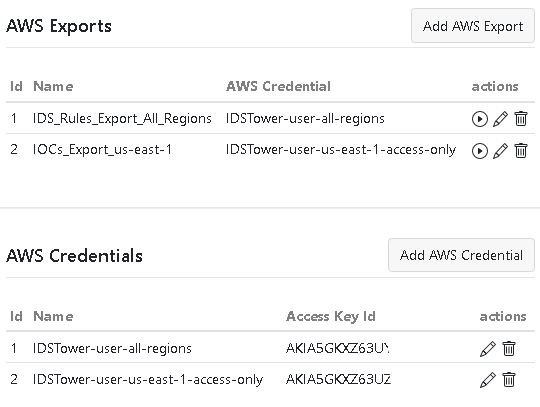Delete the us-east-1-access-only credential
Viewport: 540px width, 407px height.
[509, 380]
